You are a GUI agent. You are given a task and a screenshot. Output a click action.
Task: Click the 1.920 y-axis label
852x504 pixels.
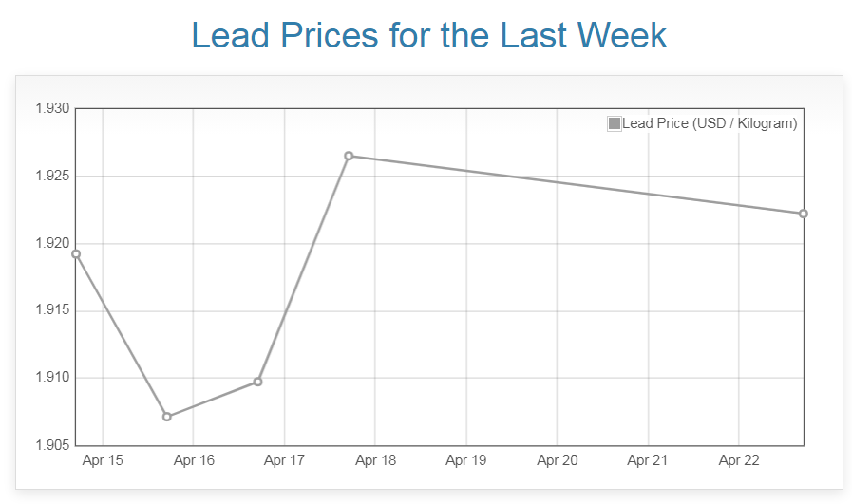(x=52, y=243)
